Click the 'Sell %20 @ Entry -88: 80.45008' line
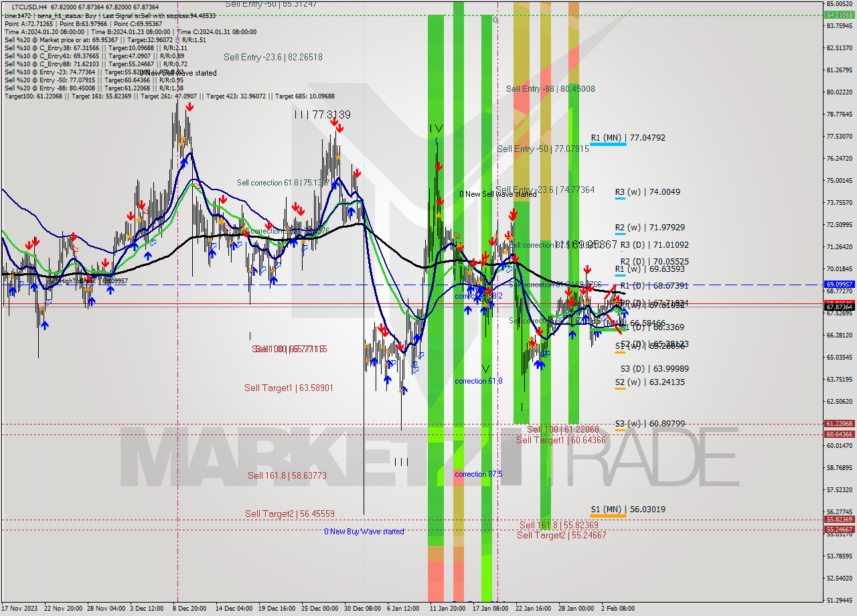The image size is (857, 616). click(x=94, y=88)
